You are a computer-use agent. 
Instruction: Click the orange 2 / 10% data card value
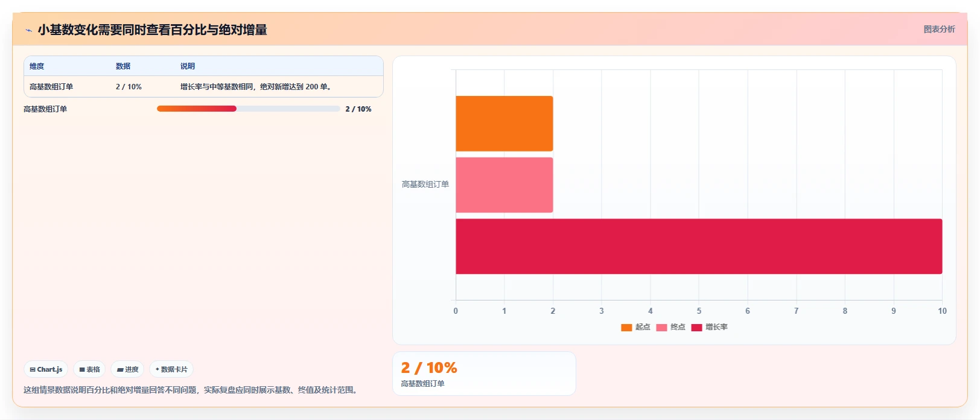(429, 367)
